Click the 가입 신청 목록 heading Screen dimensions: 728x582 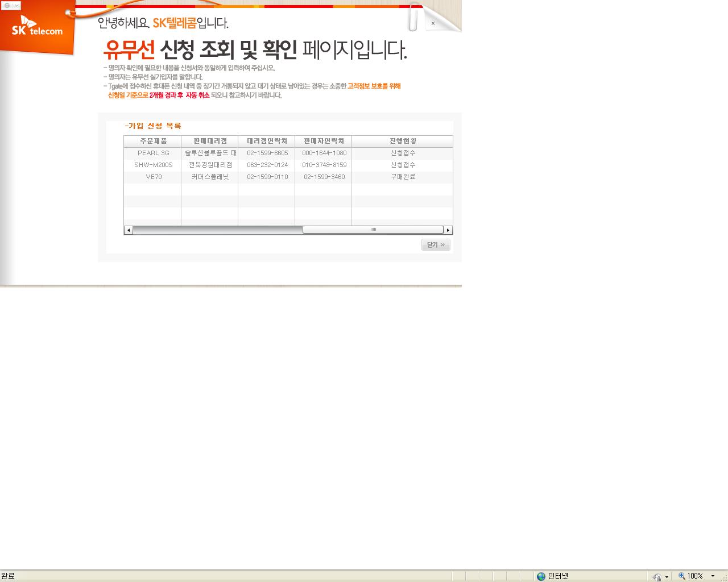click(x=153, y=126)
